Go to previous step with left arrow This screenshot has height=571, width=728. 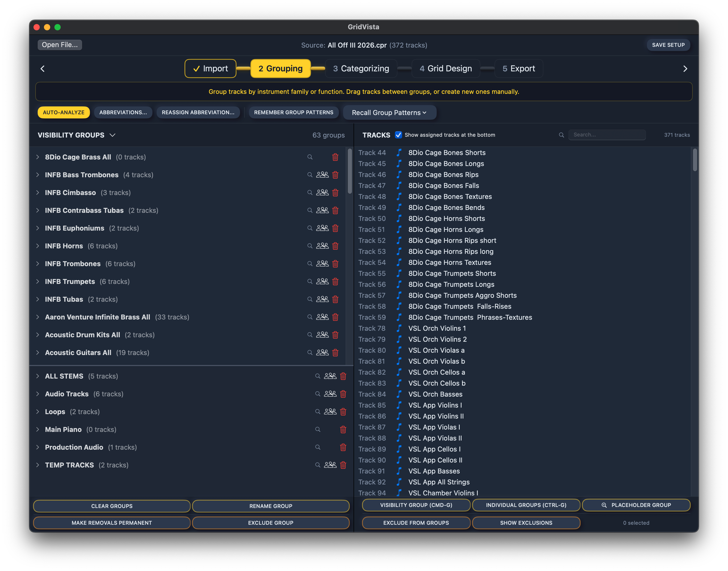(x=42, y=69)
